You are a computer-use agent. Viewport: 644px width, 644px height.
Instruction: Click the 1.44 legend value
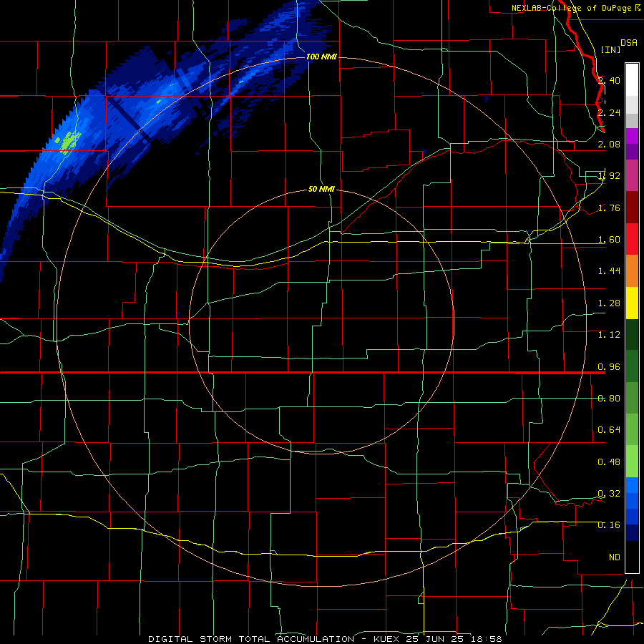pos(609,270)
